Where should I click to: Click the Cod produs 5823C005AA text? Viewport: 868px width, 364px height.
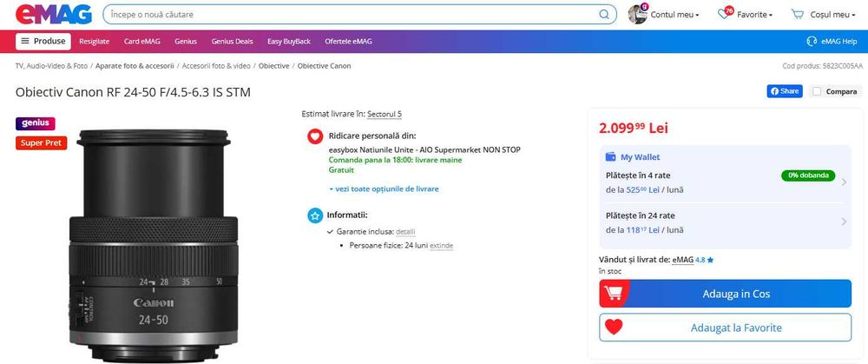(822, 66)
